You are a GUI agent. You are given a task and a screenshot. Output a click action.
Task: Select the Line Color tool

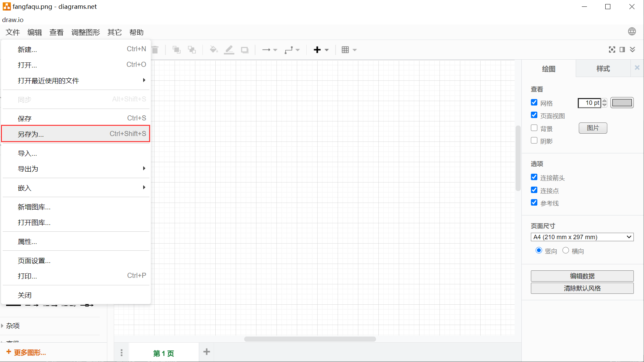229,50
